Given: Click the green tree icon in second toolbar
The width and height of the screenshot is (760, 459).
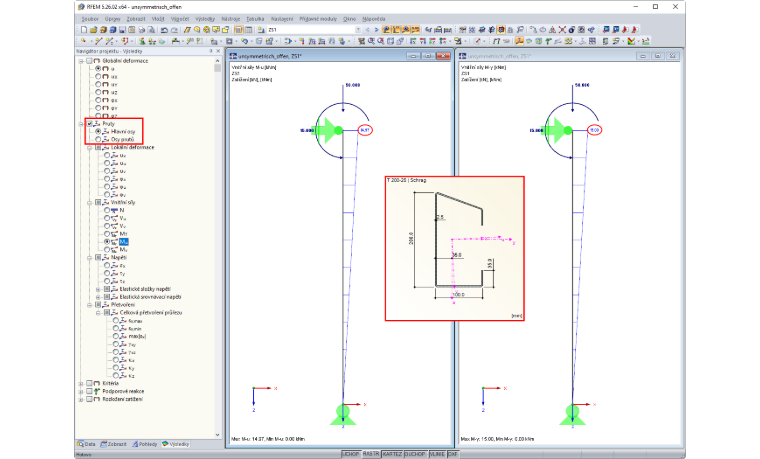Looking at the screenshot, I should [x=548, y=41].
